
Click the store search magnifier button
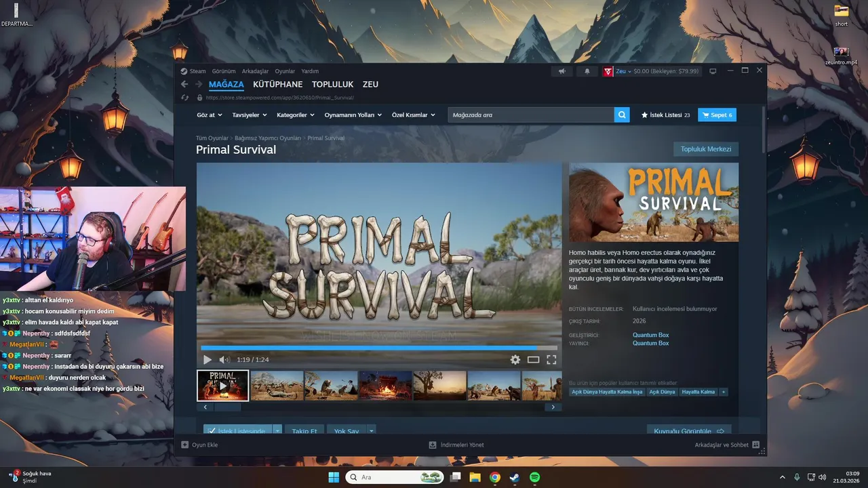click(x=622, y=115)
